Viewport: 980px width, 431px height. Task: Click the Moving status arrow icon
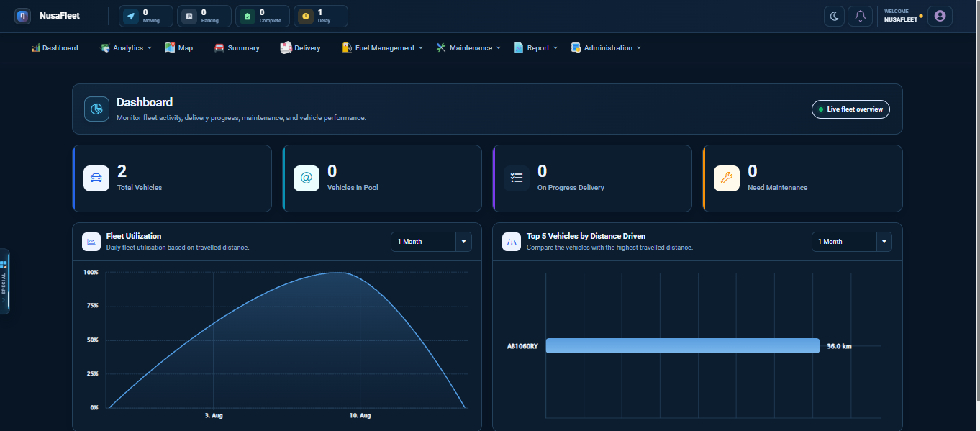coord(131,16)
